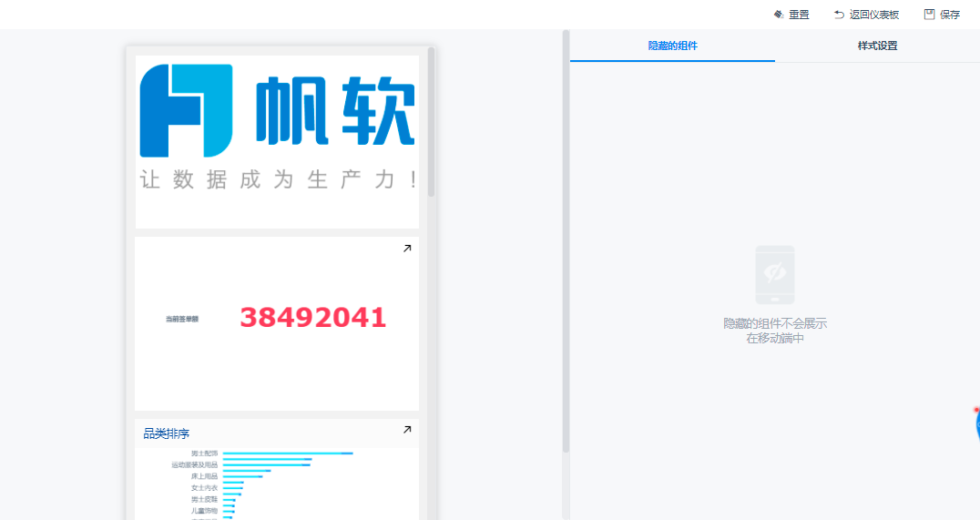
Task: Open the 样式设置 tab
Action: pos(877,46)
